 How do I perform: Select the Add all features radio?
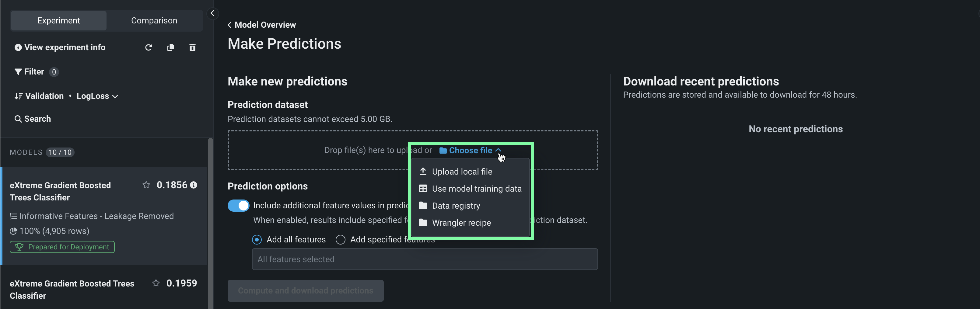click(257, 240)
